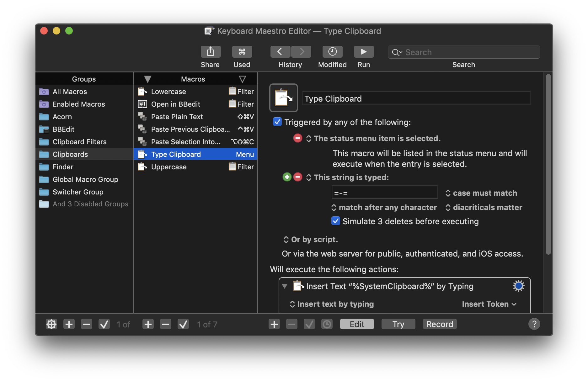
Task: Run the macro with the play icon
Action: click(x=364, y=51)
